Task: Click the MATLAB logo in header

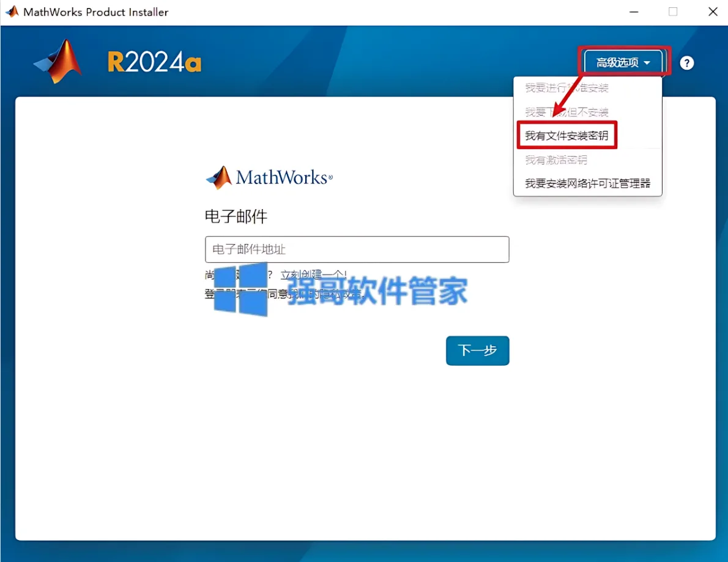Action: pos(59,62)
